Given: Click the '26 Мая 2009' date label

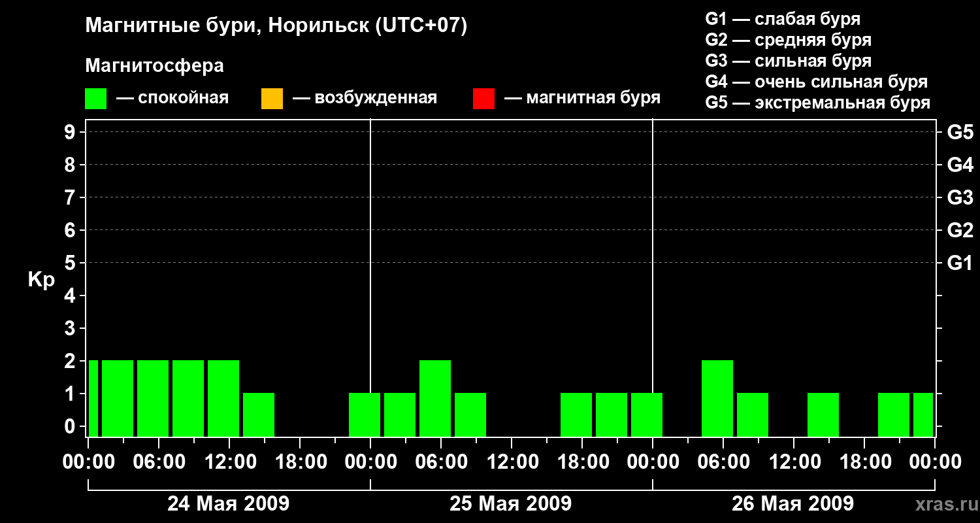Looking at the screenshot, I should click(792, 504).
